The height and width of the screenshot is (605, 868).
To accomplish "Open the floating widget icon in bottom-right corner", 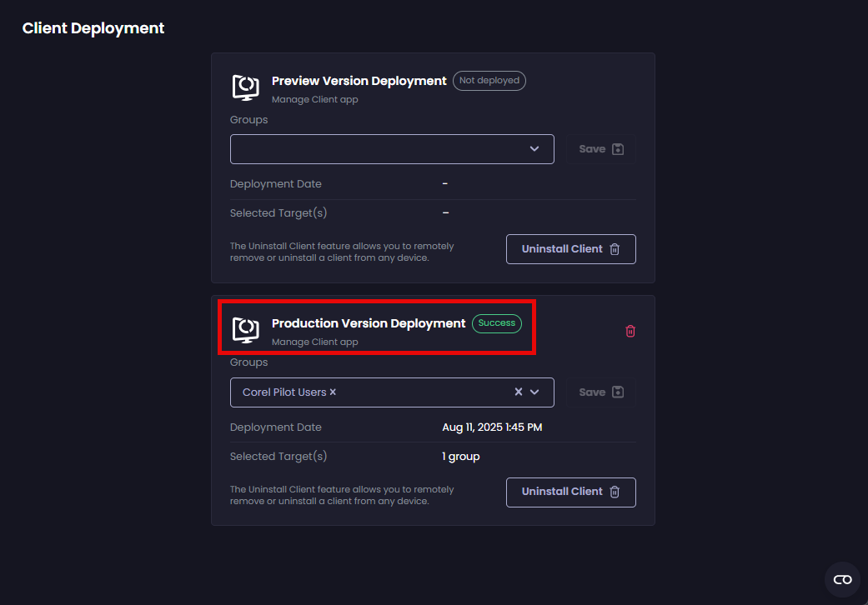I will (842, 579).
